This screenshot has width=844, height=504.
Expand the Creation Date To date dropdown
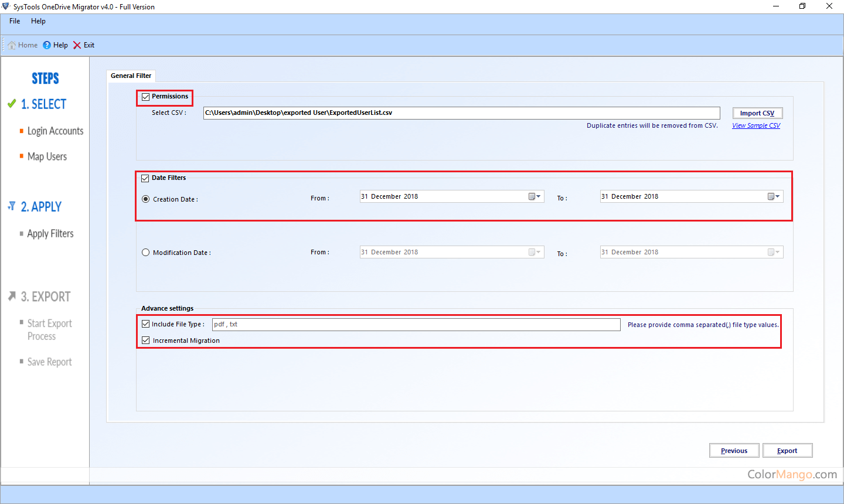(774, 196)
